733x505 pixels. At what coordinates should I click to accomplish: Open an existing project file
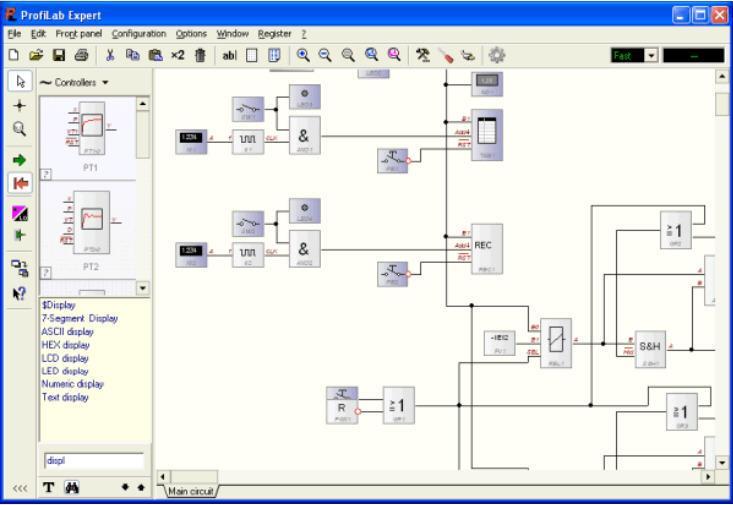point(36,55)
